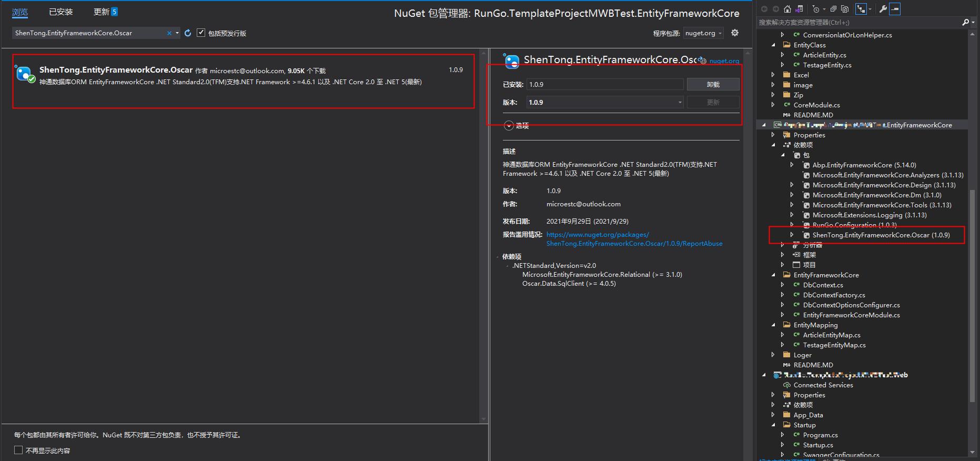Image resolution: width=980 pixels, height=461 pixels.
Task: Open DbContextFactory.cs file
Action: 834,295
